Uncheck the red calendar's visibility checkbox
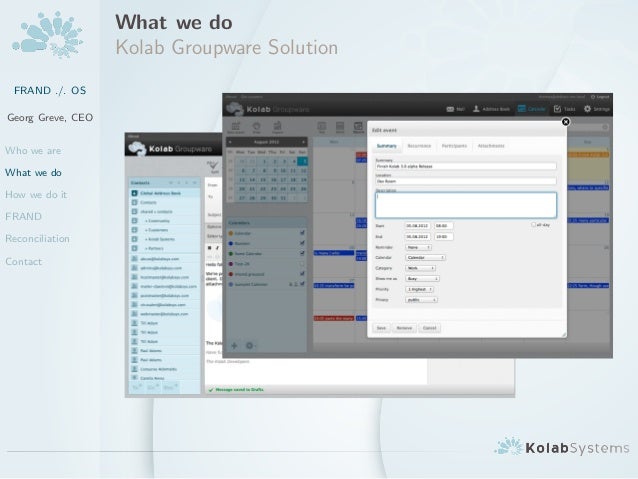This screenshot has height=479, width=638. coord(302,274)
